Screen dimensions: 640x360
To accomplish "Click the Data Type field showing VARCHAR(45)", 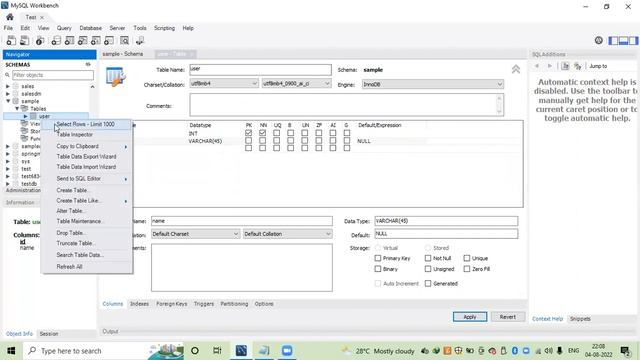I will tap(446, 221).
